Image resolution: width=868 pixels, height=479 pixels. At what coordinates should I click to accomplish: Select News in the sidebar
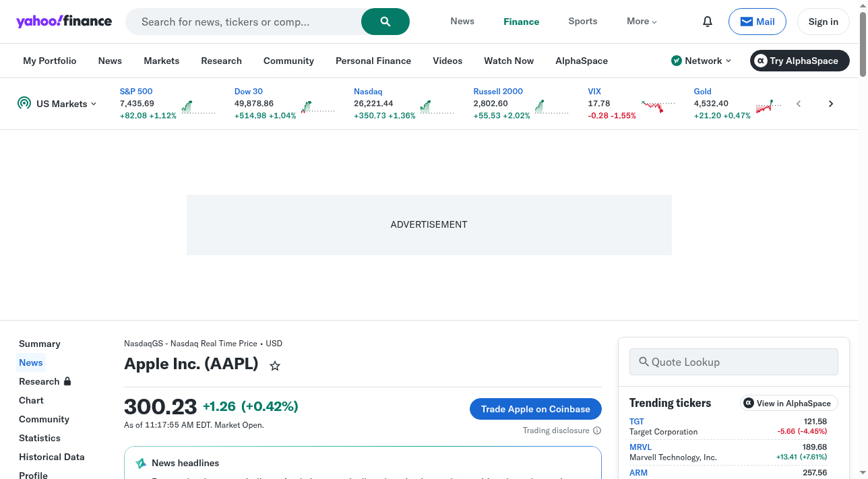tap(31, 362)
